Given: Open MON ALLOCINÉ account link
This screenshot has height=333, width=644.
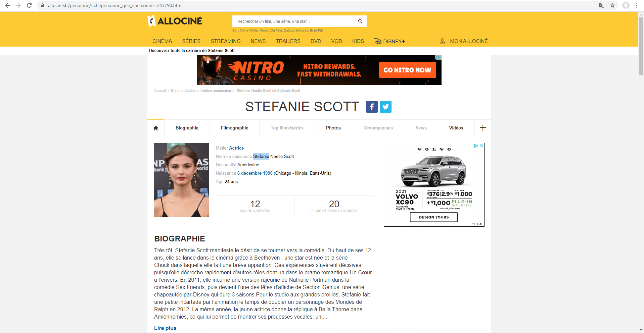Looking at the screenshot, I should [469, 41].
